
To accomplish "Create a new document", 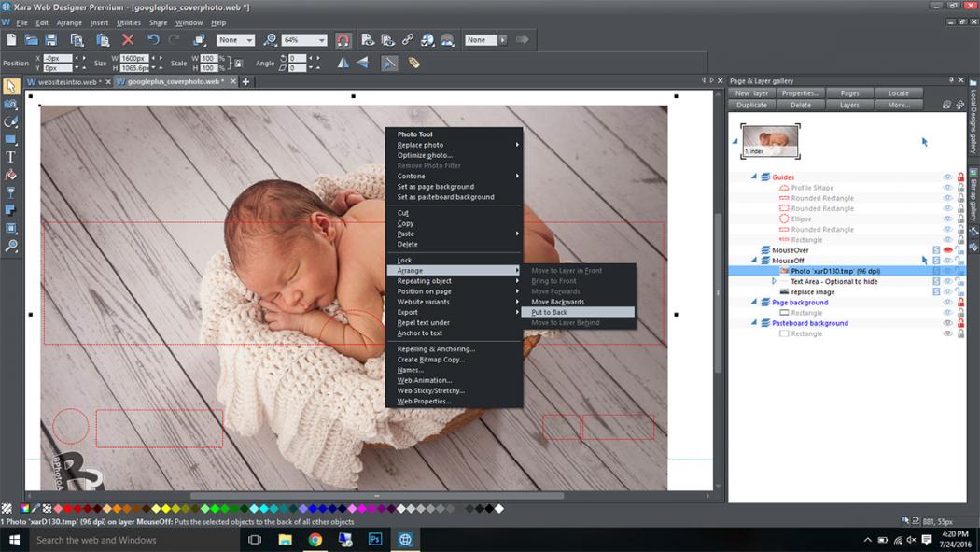I will click(x=11, y=40).
